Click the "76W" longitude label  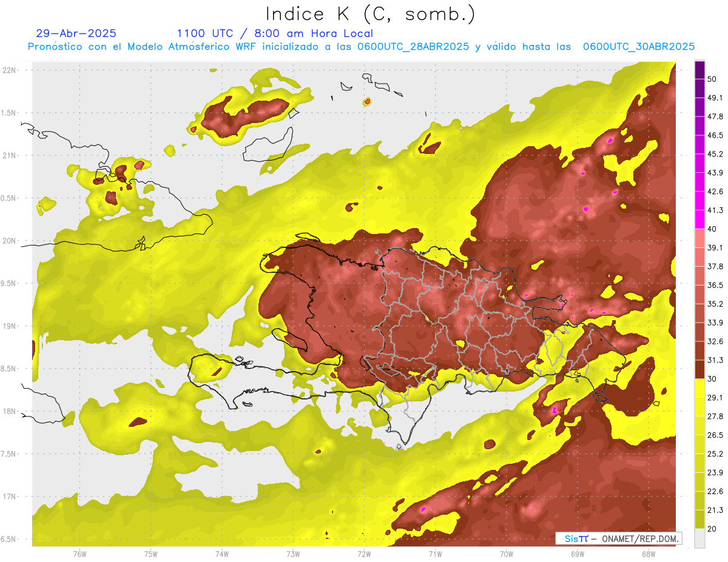point(79,554)
